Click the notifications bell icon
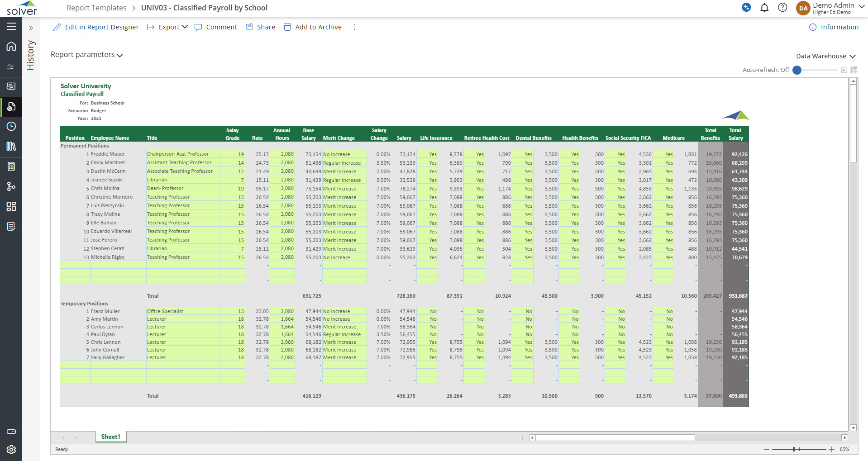This screenshot has height=461, width=868. pyautogui.click(x=764, y=8)
